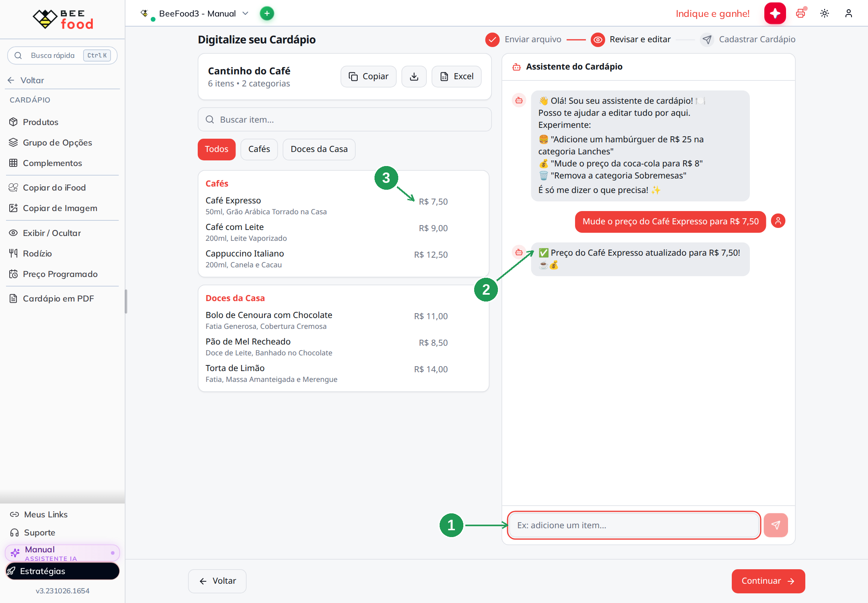Export menu with Excel button
868x603 pixels.
pyautogui.click(x=457, y=76)
